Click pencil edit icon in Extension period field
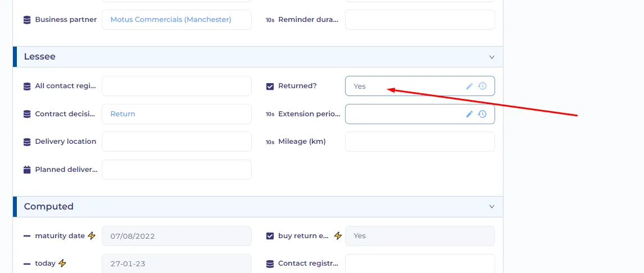The width and height of the screenshot is (644, 273). [469, 114]
